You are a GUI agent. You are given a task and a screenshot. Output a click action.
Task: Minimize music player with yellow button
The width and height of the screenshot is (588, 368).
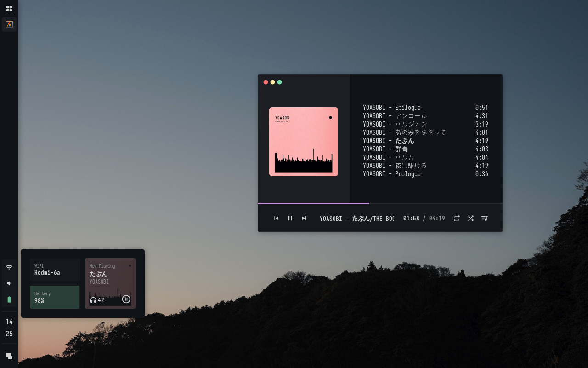(272, 82)
